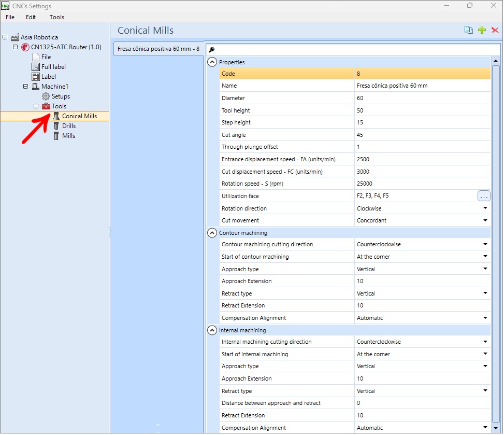
Task: Click the Label icon in tree
Action: pyautogui.click(x=36, y=77)
